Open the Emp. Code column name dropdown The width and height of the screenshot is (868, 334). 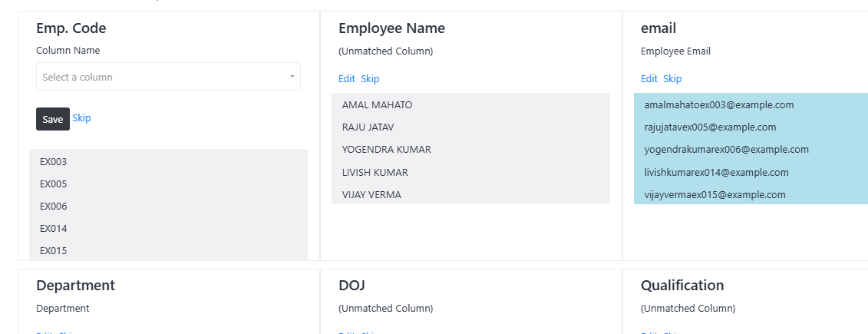[x=168, y=77]
